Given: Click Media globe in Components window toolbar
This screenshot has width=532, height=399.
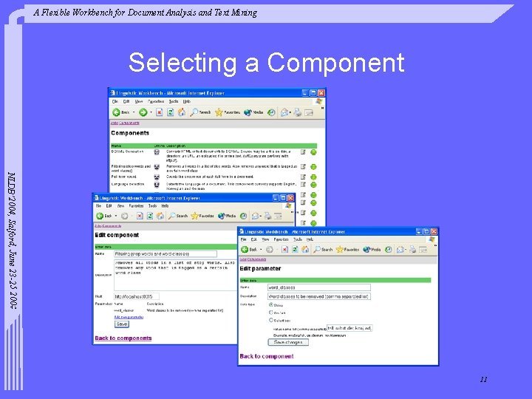Looking at the screenshot, I should point(248,112).
